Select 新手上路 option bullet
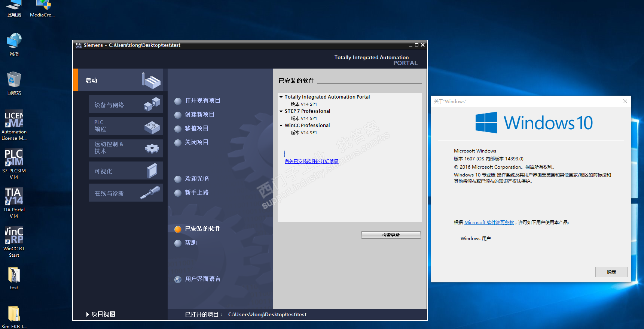 (178, 193)
